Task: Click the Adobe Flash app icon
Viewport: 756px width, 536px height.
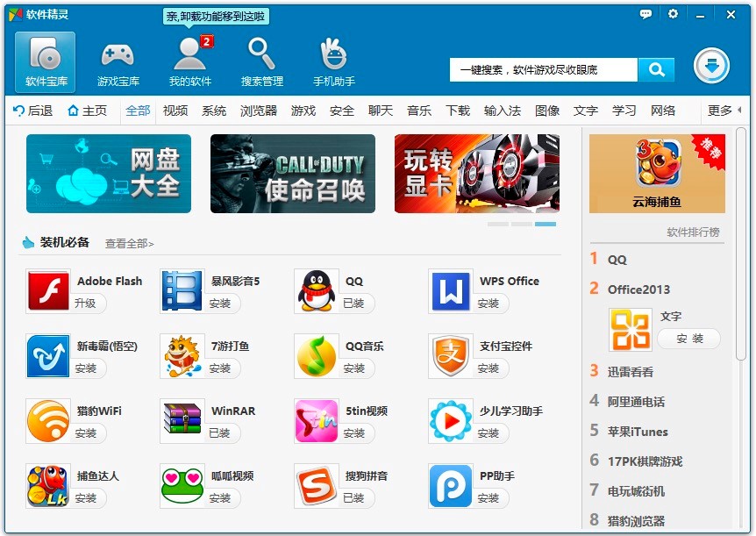Action: click(48, 291)
